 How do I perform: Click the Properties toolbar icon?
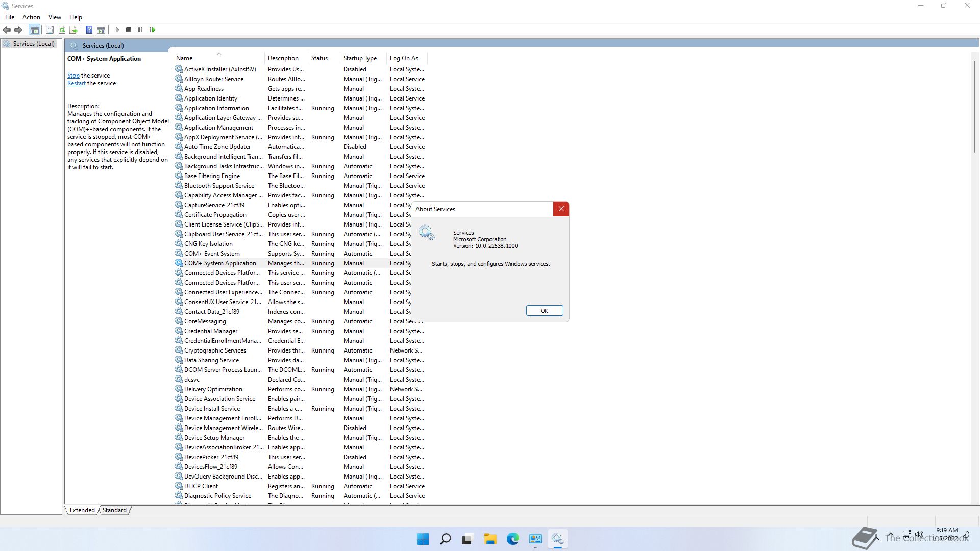point(50,30)
